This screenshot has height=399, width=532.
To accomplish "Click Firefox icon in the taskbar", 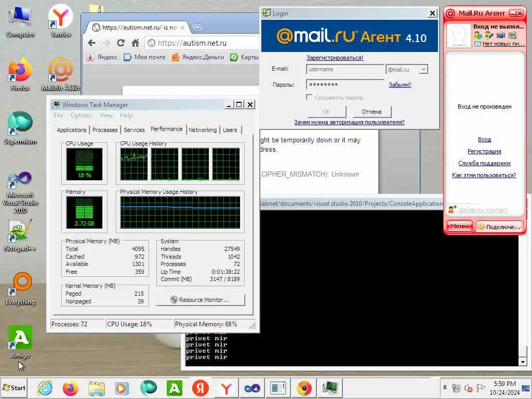I will [71, 388].
